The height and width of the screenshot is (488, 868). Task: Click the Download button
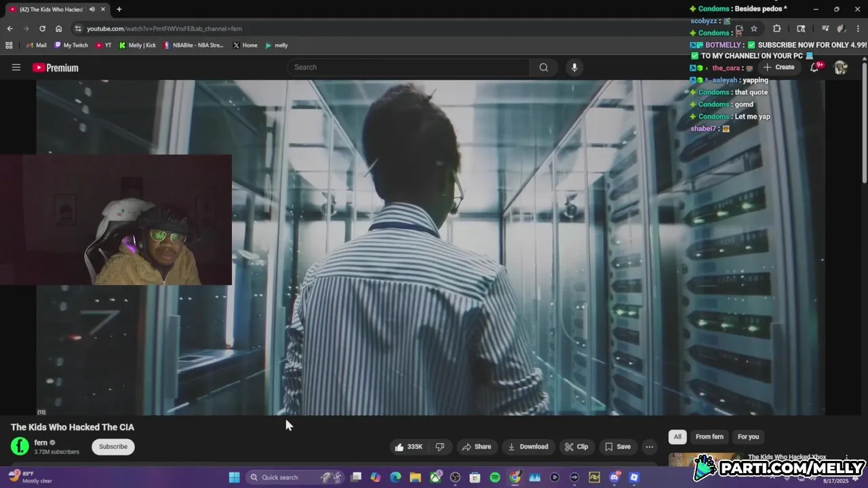(528, 447)
